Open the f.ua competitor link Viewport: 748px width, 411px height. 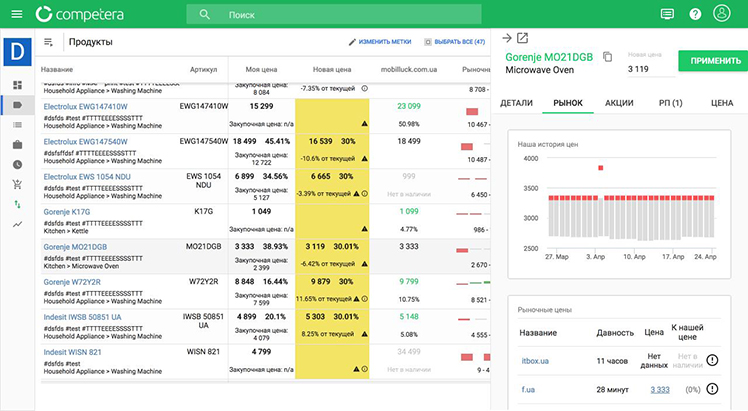pyautogui.click(x=528, y=390)
